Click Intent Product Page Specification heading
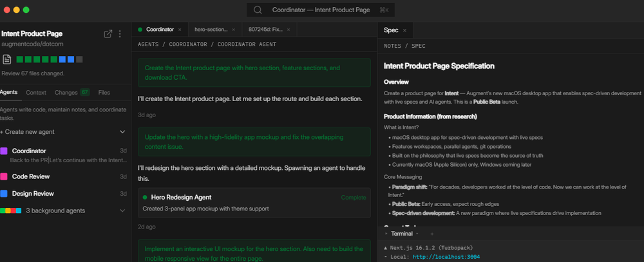 pyautogui.click(x=439, y=66)
